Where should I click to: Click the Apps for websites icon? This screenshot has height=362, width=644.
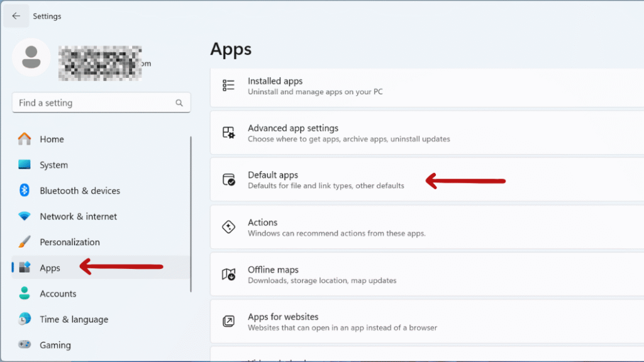point(228,321)
